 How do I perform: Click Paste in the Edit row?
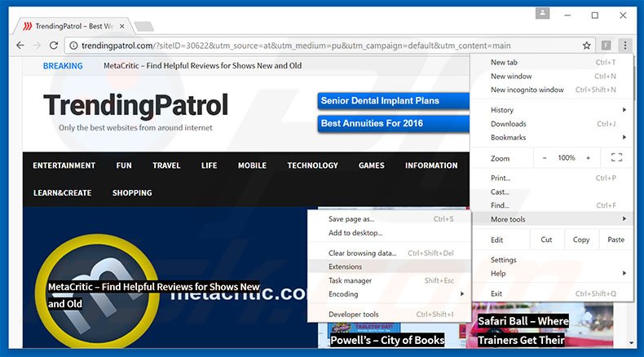[615, 240]
